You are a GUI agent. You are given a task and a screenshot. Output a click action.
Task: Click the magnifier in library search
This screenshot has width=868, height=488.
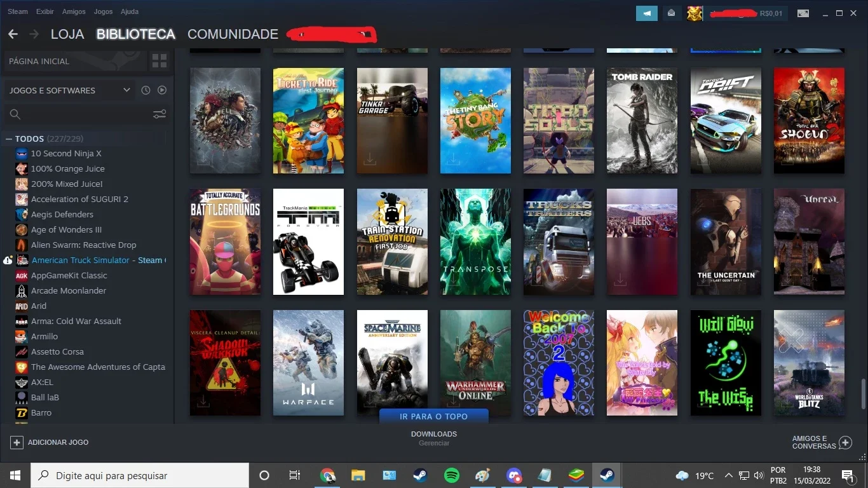[15, 114]
